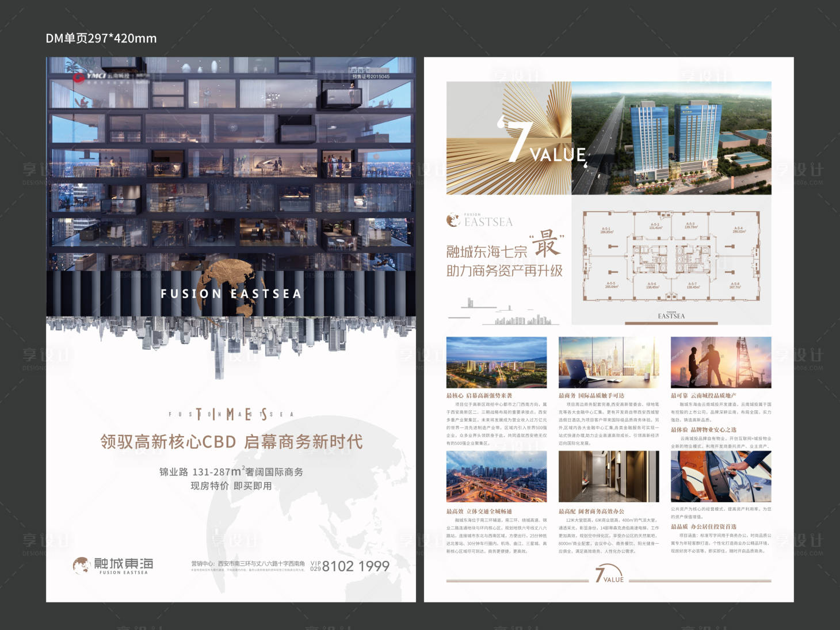Viewport: 840px width, 630px height.
Task: Click the gold bar beneath floor plan EASTSEA caption
Action: pyautogui.click(x=671, y=323)
